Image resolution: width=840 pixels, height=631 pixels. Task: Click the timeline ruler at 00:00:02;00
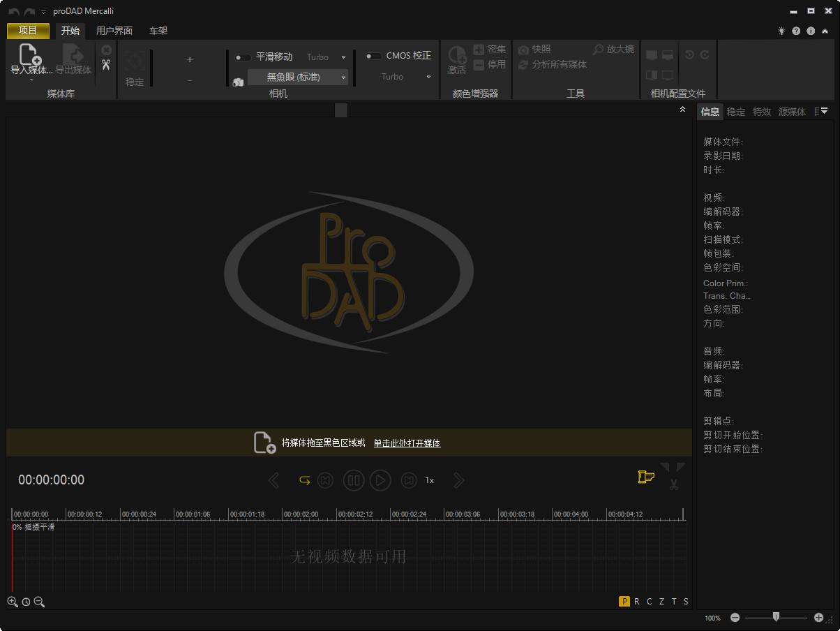pyautogui.click(x=301, y=514)
